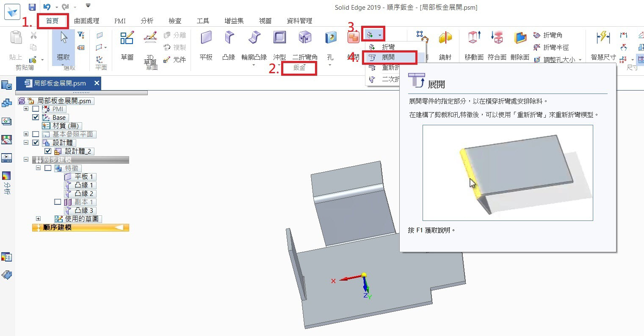
Task: Click the Save floppy disk icon
Action: tap(32, 7)
